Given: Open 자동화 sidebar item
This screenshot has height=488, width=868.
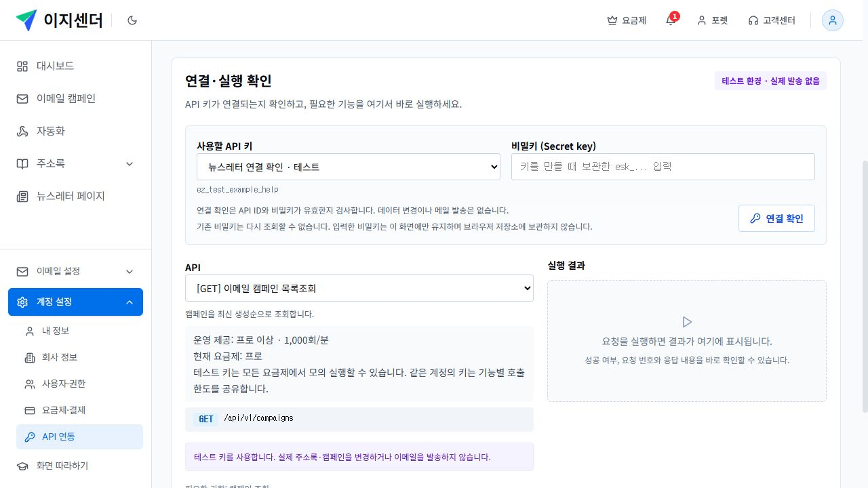Looking at the screenshot, I should 75,131.
